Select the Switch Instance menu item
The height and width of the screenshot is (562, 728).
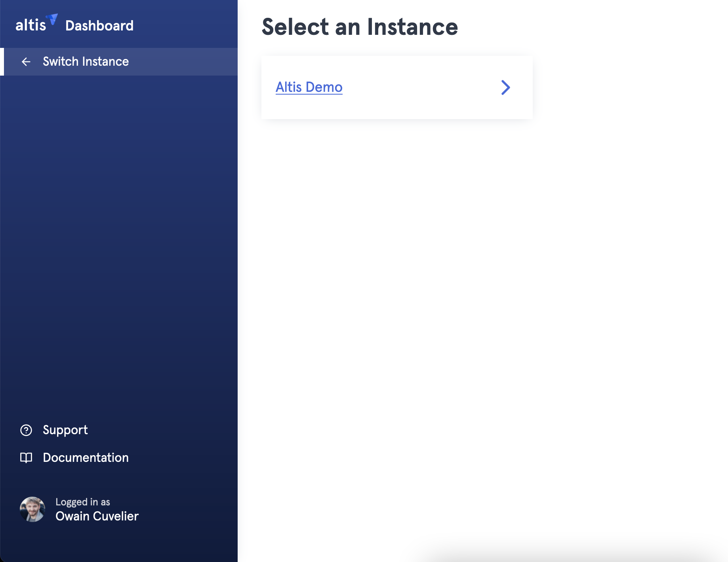click(x=86, y=62)
